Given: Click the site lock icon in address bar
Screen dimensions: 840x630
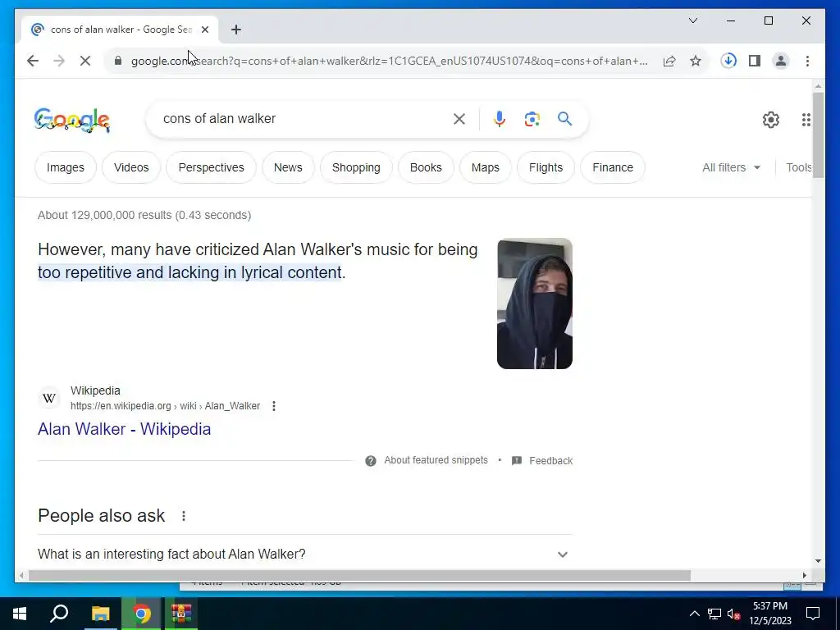Looking at the screenshot, I should (118, 61).
